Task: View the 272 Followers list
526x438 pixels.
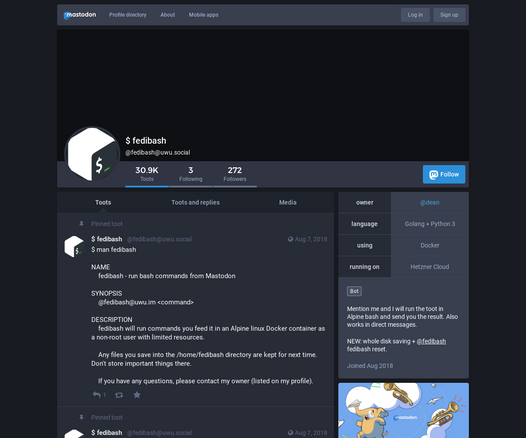Action: click(x=235, y=174)
